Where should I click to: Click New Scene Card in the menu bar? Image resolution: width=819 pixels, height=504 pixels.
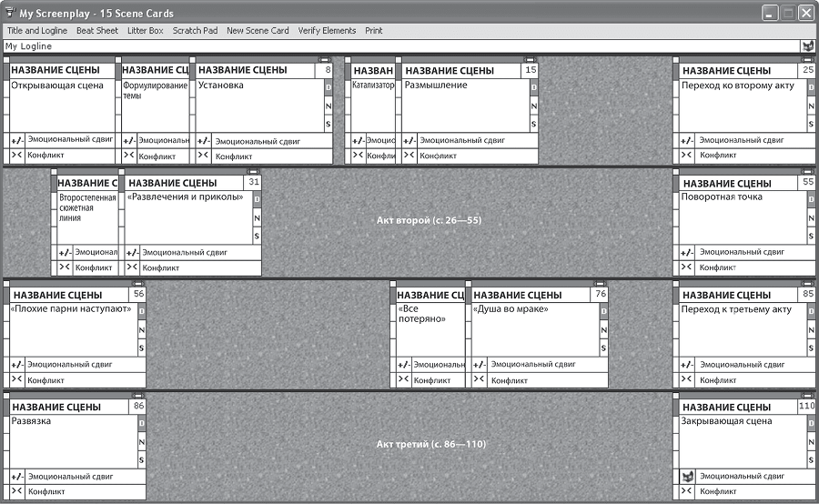[x=258, y=30]
